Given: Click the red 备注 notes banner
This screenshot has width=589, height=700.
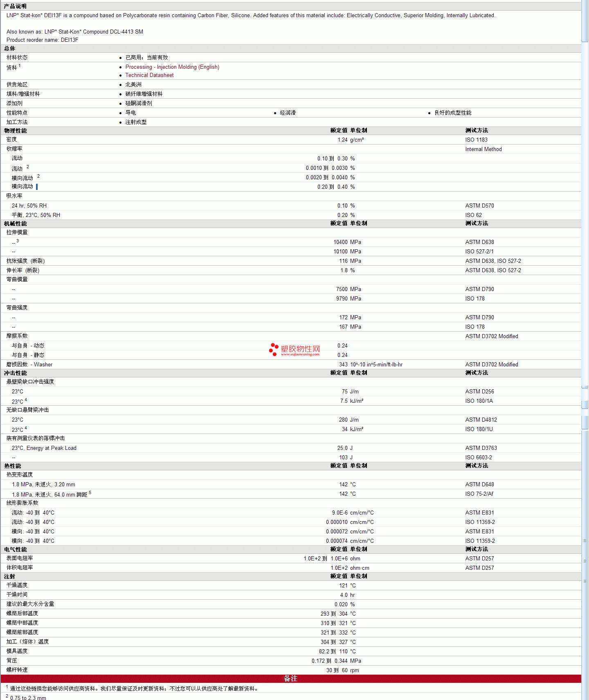Looking at the screenshot, I should 291,679.
